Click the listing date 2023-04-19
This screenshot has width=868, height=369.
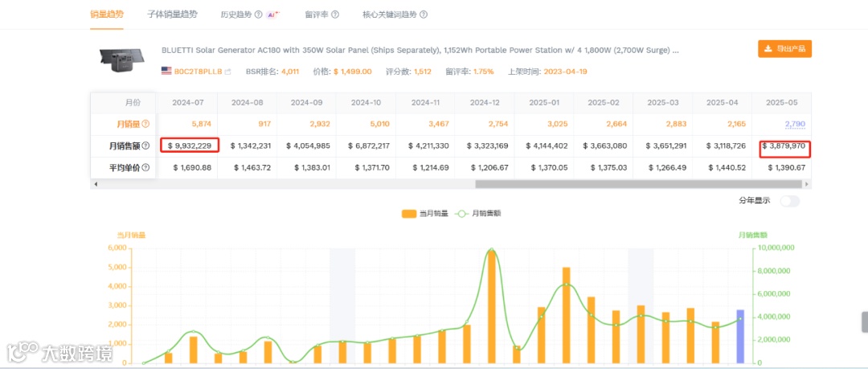point(565,72)
